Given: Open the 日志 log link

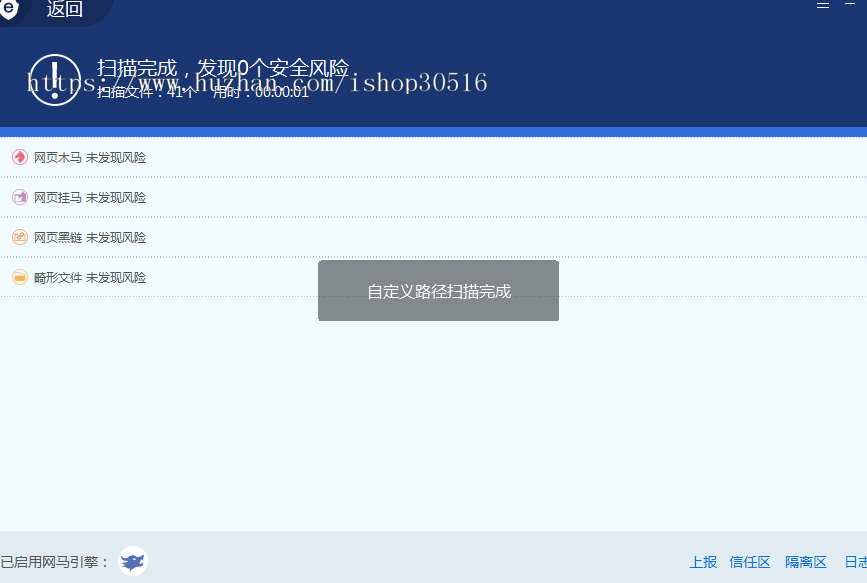Looking at the screenshot, I should (856, 562).
